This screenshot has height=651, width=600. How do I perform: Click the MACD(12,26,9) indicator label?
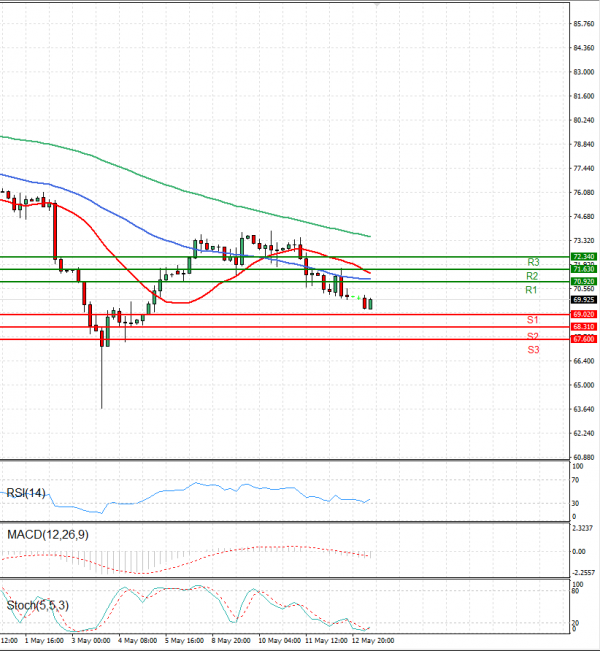click(x=48, y=534)
